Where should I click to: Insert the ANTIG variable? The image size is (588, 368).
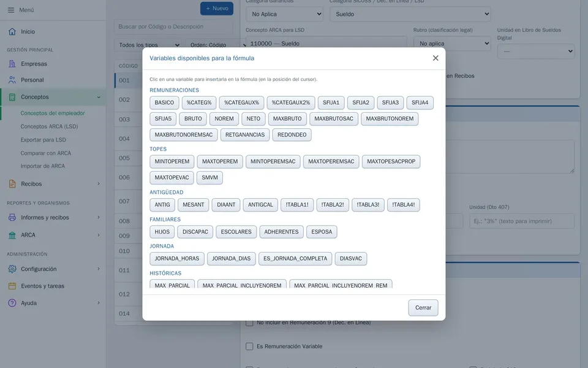162,205
